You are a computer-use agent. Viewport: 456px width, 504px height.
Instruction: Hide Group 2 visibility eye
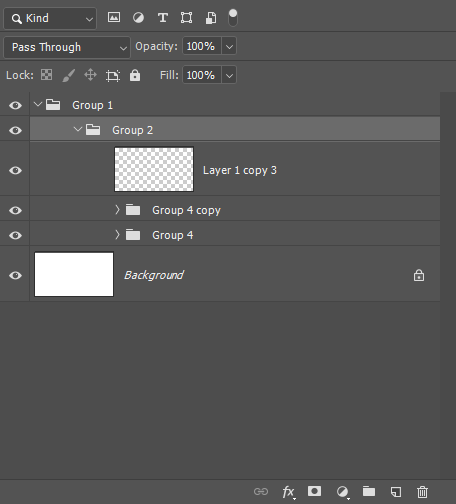[15, 130]
